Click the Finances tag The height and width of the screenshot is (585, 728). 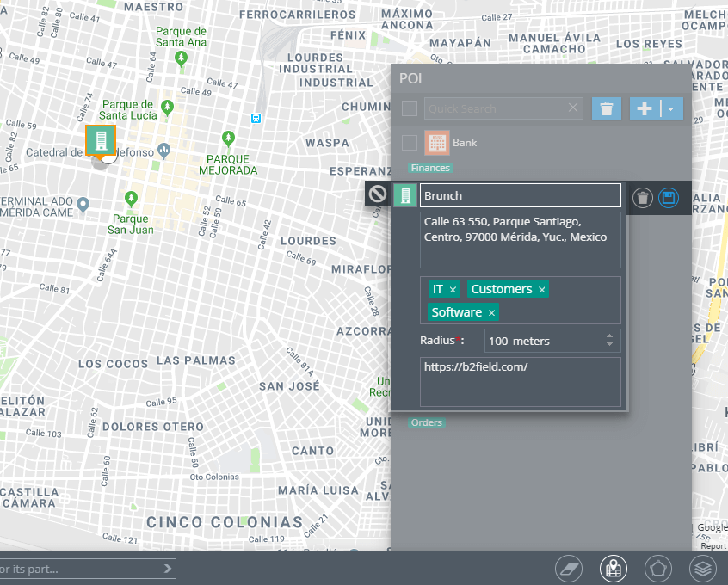430,168
